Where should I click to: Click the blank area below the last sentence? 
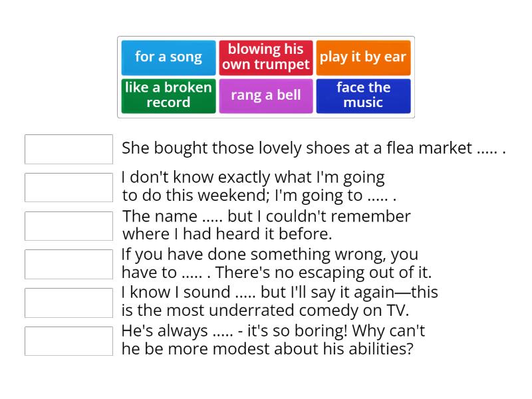[266, 379]
